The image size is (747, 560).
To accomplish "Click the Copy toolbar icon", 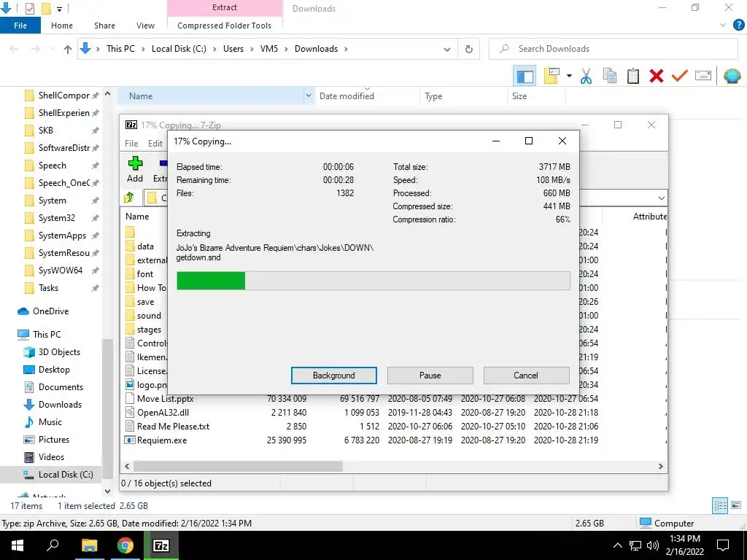I will click(610, 76).
